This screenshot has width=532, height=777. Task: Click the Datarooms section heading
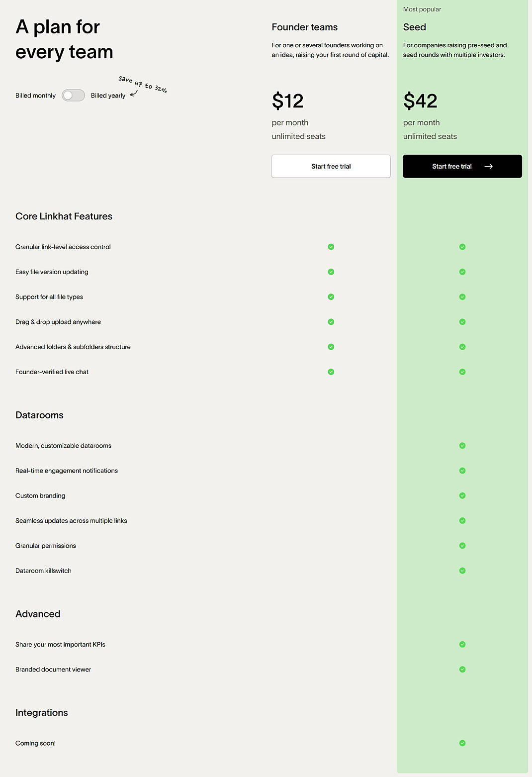coord(39,415)
